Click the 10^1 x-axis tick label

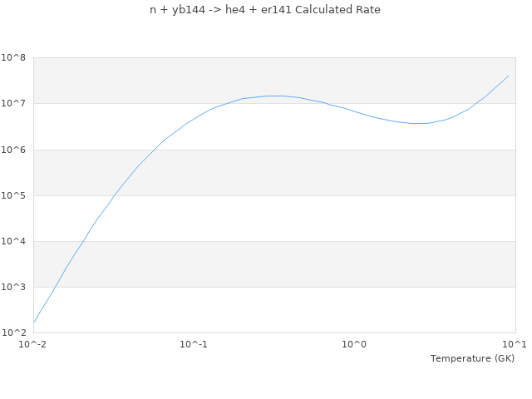click(x=515, y=344)
